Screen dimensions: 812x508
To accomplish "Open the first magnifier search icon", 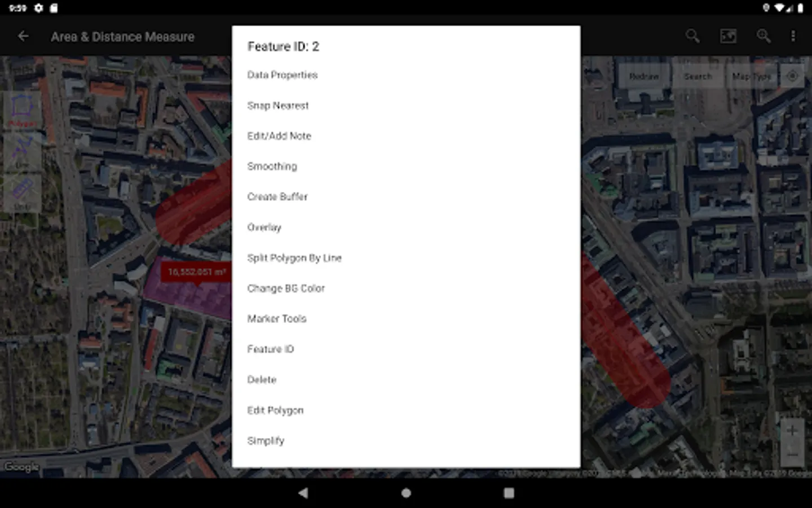I will [x=692, y=37].
